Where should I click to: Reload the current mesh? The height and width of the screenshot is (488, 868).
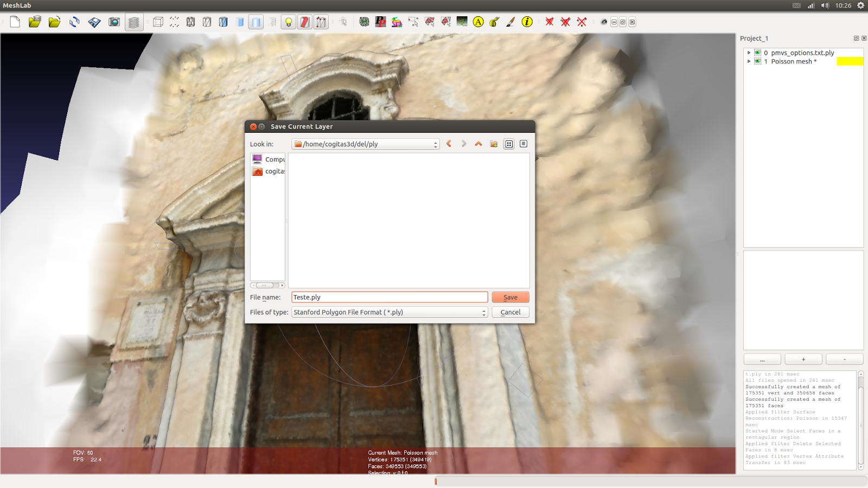(74, 22)
